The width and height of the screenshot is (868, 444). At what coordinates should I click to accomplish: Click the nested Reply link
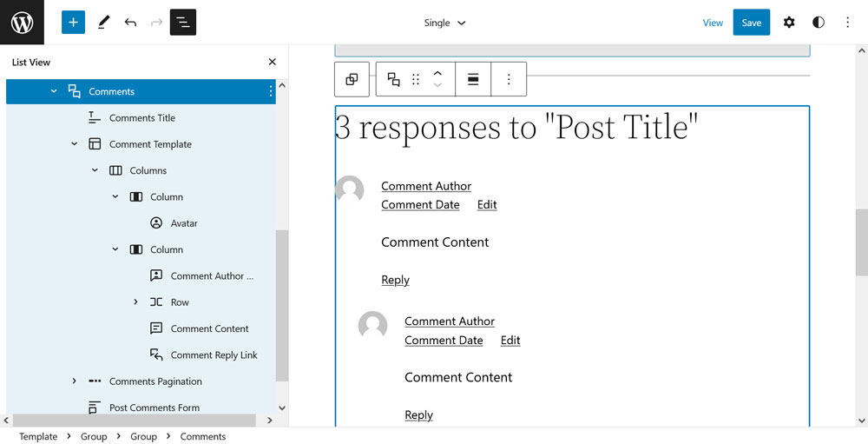pyautogui.click(x=418, y=415)
